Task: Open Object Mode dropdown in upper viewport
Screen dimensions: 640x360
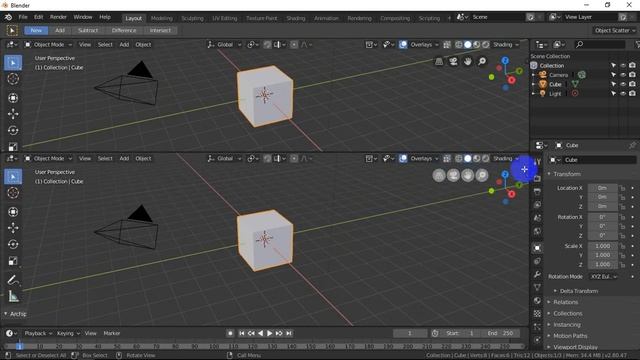Action: point(48,44)
